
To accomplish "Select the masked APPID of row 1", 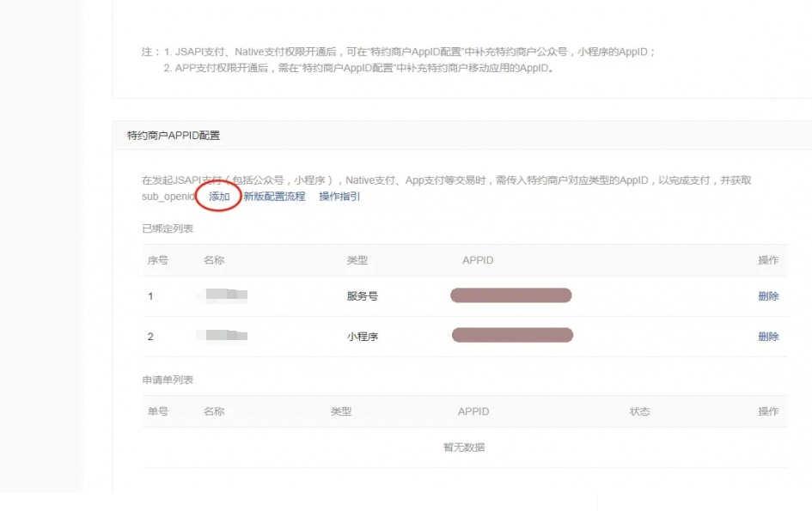I will 510,295.
